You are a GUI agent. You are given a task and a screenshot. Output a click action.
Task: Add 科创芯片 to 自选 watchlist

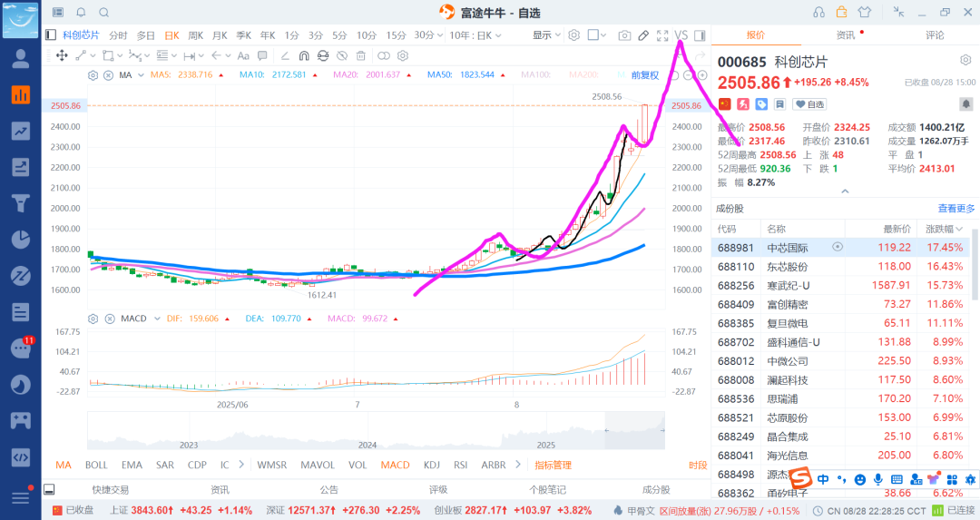point(810,104)
